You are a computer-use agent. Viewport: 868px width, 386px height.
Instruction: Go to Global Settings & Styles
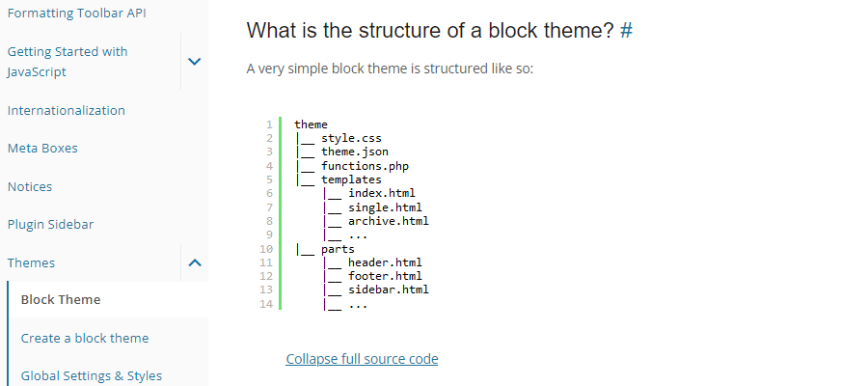click(x=92, y=375)
